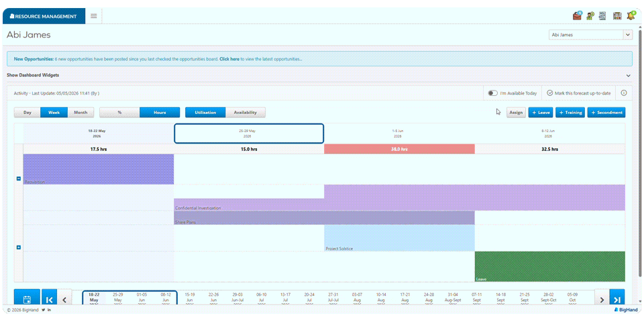This screenshot has width=644, height=322.
Task: Click the 17.5 hrs total cell
Action: [99, 149]
